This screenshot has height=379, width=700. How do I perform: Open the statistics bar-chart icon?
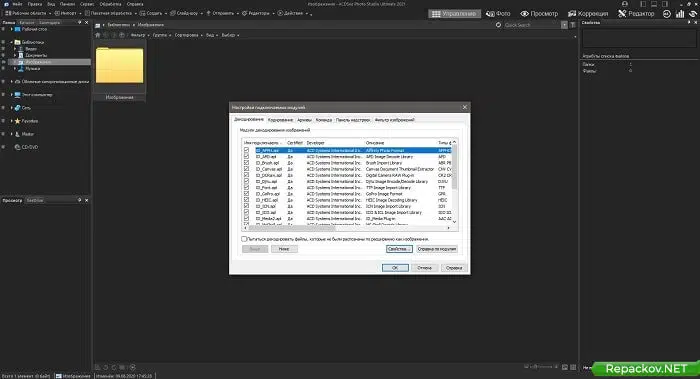point(680,14)
